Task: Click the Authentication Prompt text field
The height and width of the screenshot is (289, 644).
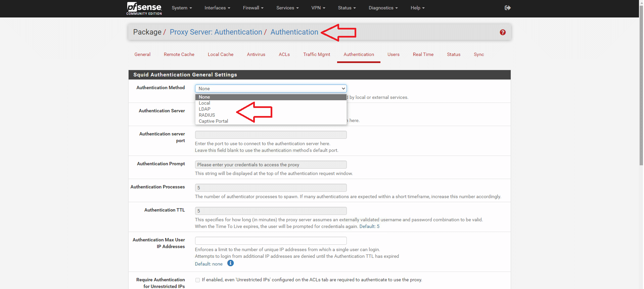Action: click(271, 165)
